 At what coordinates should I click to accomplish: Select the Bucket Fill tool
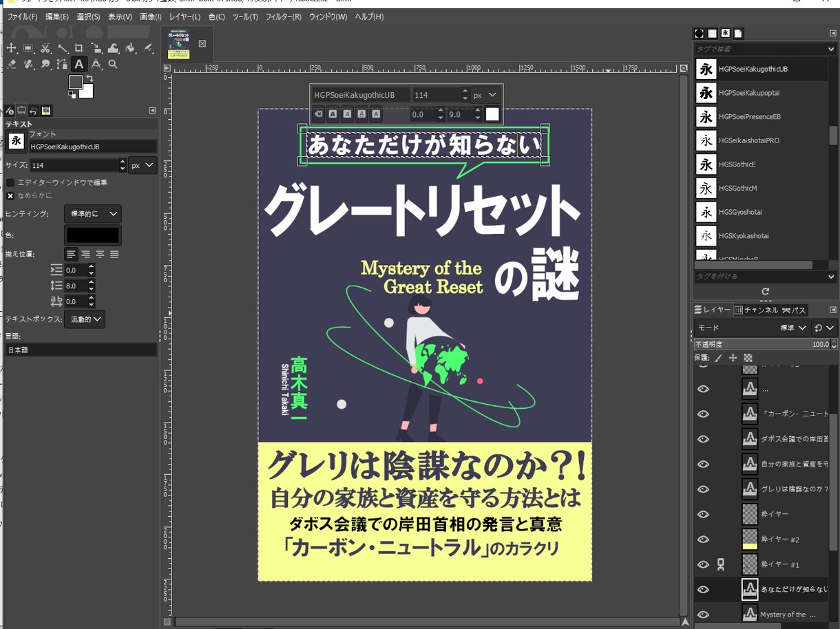click(130, 48)
